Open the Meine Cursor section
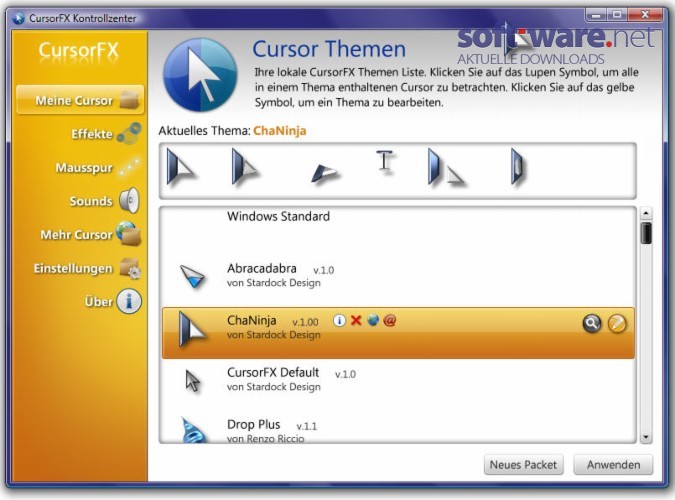The width and height of the screenshot is (675, 500). pyautogui.click(x=80, y=100)
